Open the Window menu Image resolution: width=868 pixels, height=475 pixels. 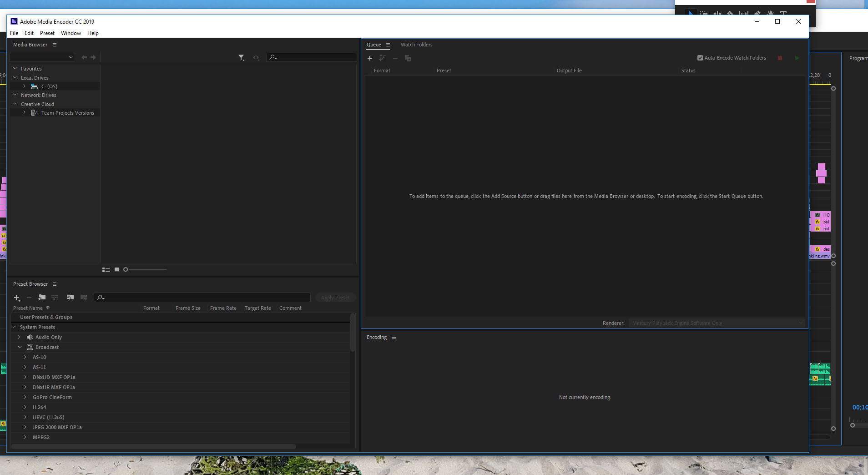(x=71, y=33)
